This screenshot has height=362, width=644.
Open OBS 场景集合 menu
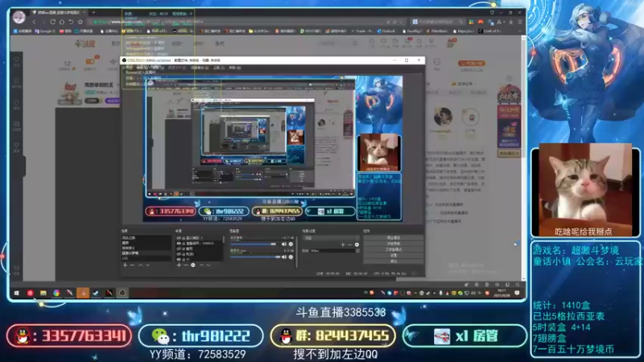(x=199, y=68)
